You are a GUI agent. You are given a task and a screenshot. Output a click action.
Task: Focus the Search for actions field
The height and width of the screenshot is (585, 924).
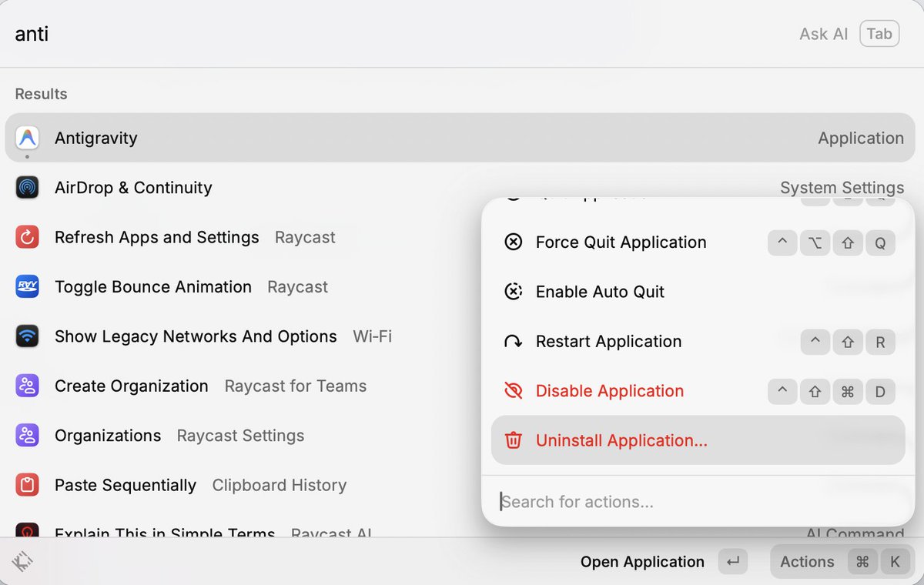coord(698,502)
